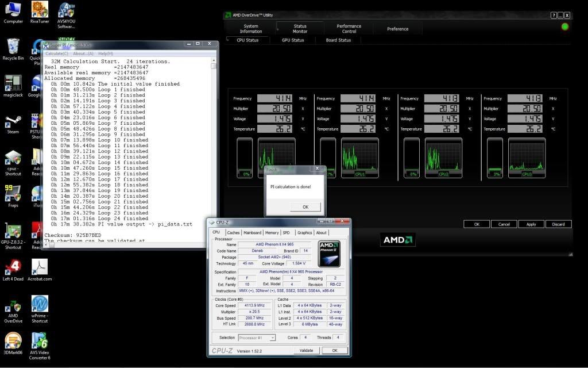Open the Left 4 Dead desktop icon
This screenshot has width=588, height=368.
click(x=13, y=267)
